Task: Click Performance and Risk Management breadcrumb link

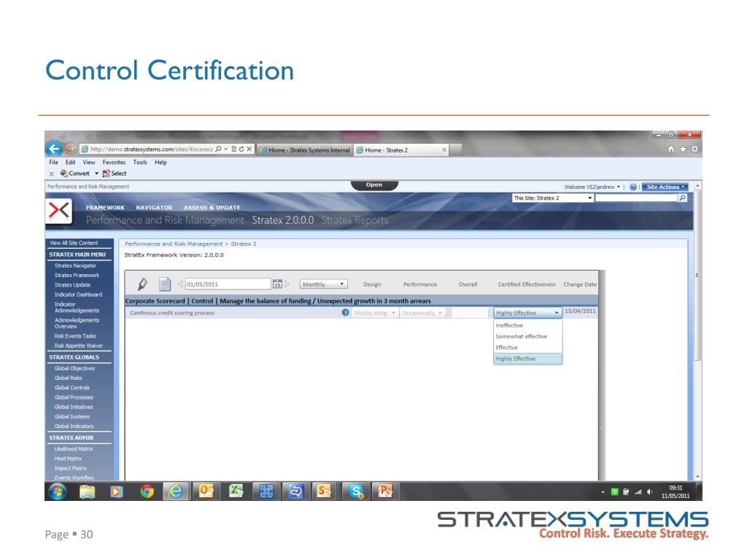Action: coord(174,244)
